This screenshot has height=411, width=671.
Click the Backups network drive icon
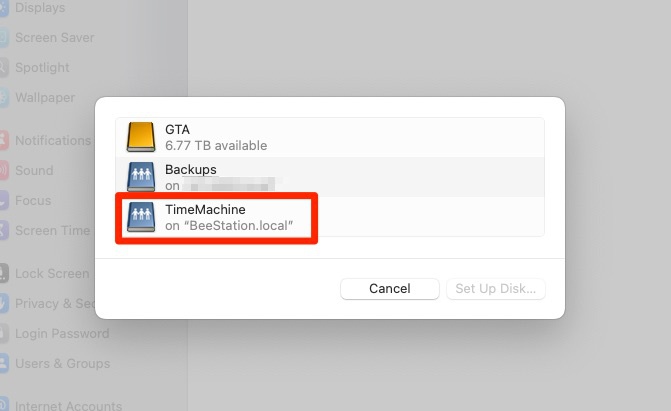pyautogui.click(x=140, y=177)
